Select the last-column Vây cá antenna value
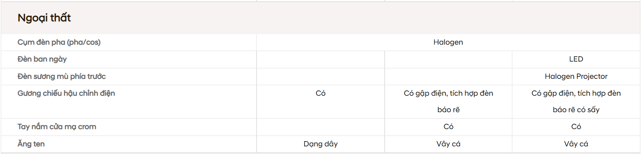 point(576,144)
